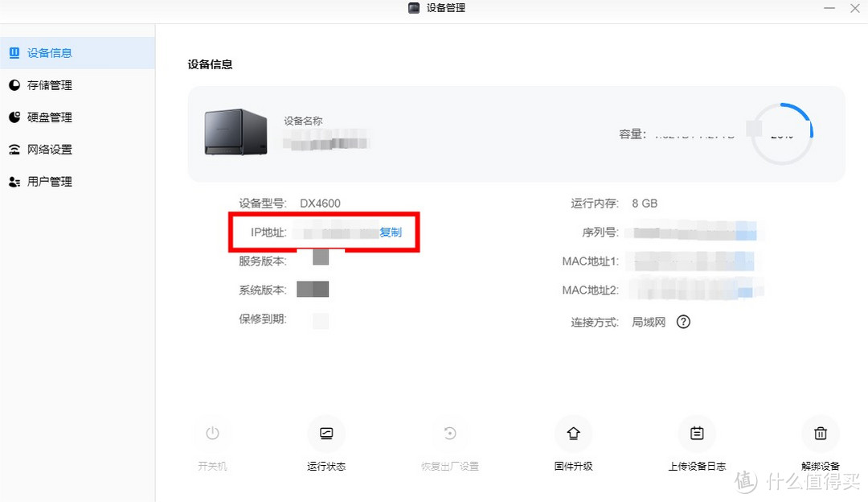Click the 恢复出厂设置 reset icon
The image size is (868, 502).
(450, 434)
